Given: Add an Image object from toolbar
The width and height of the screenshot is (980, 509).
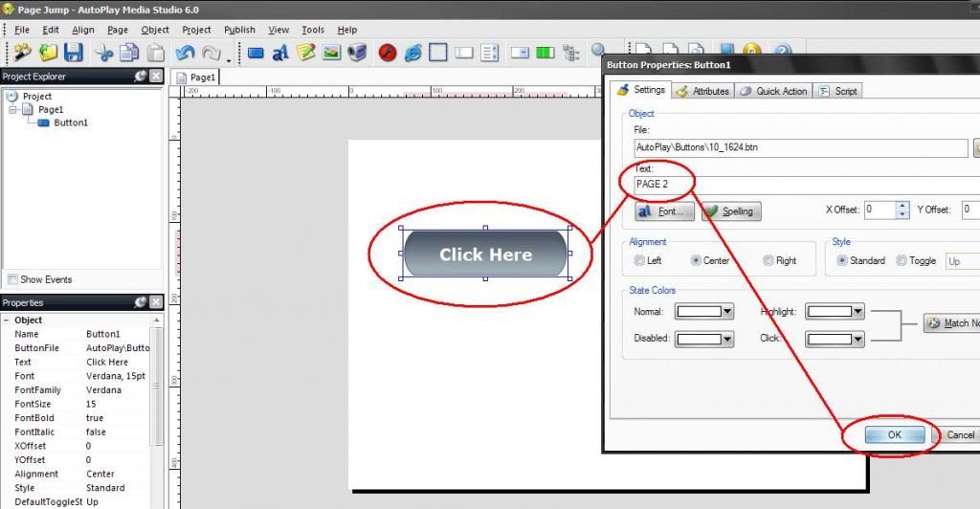Looking at the screenshot, I should 332,54.
